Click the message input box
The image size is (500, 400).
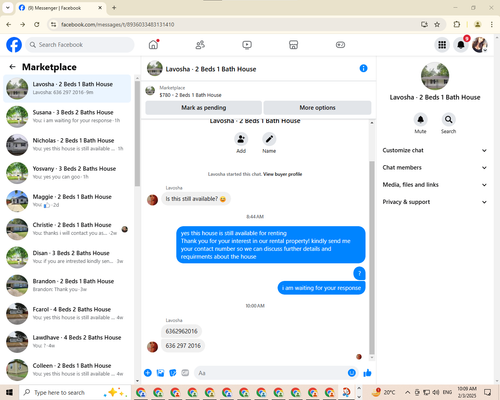(276, 373)
